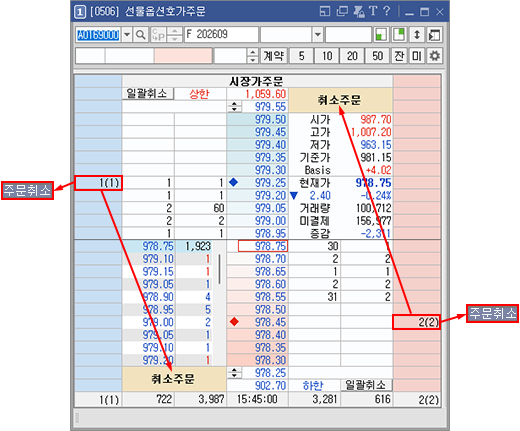Expand the symbol code dropdown arrow
Screen dimensions: 520x431
pos(127,35)
